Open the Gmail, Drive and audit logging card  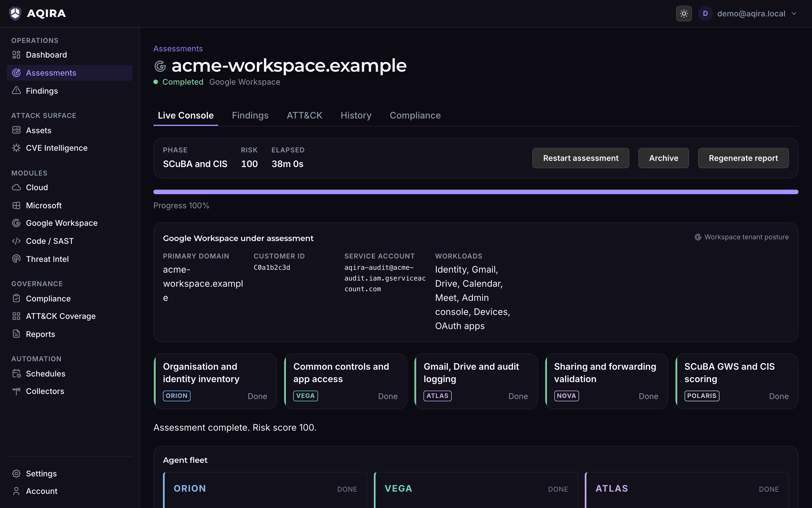tap(476, 381)
